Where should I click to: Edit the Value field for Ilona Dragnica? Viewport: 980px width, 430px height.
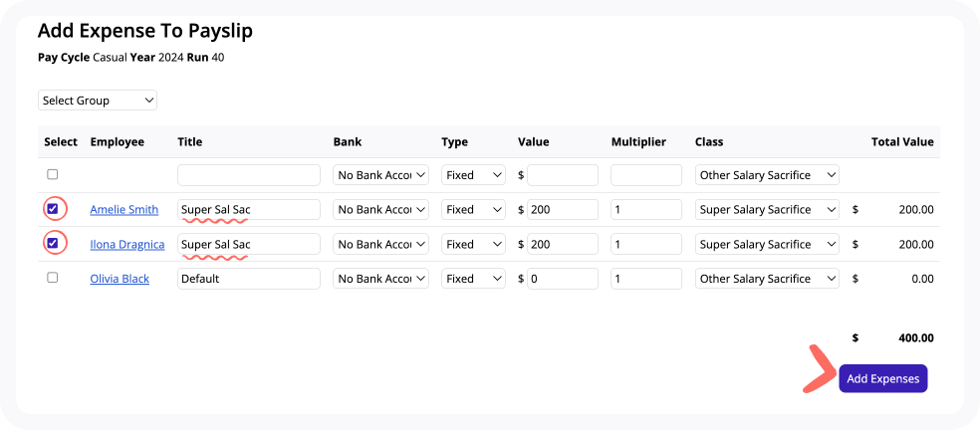(x=563, y=244)
